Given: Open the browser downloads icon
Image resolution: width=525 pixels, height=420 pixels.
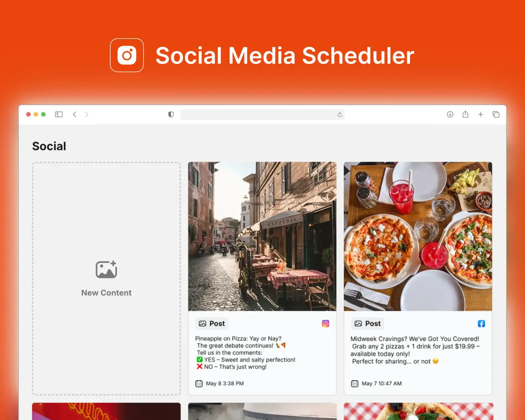Looking at the screenshot, I should [450, 114].
